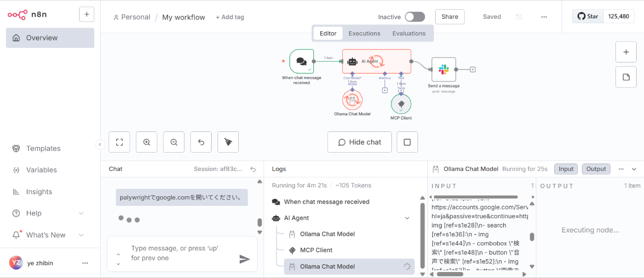Switch to the Evaluations tab
This screenshot has height=278, width=644.
click(x=409, y=33)
